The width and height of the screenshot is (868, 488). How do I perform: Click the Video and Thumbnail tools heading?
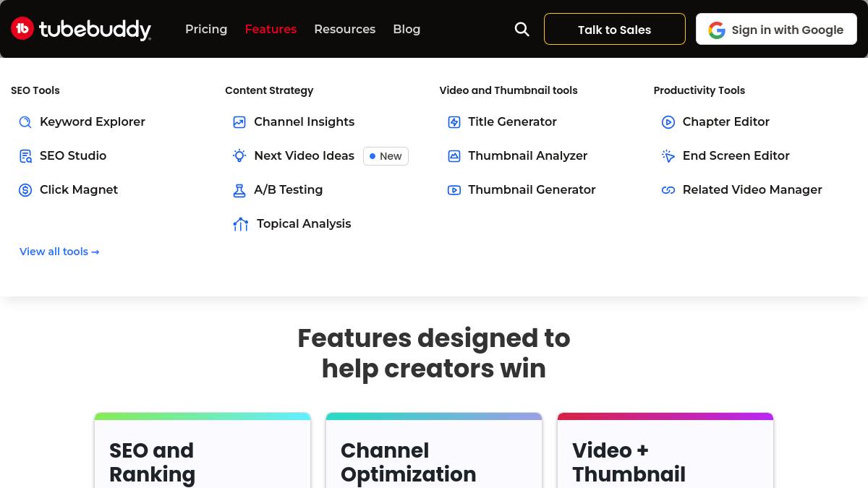coord(509,90)
